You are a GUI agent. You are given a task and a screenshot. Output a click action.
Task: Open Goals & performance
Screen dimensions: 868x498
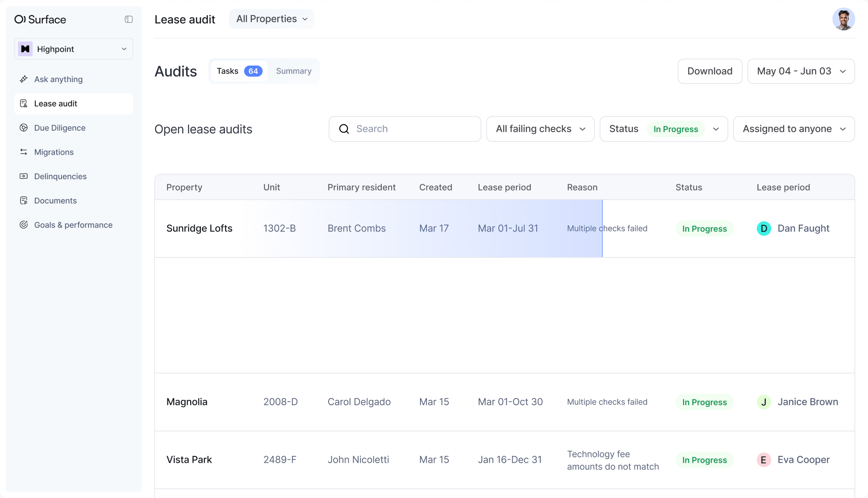tap(73, 224)
